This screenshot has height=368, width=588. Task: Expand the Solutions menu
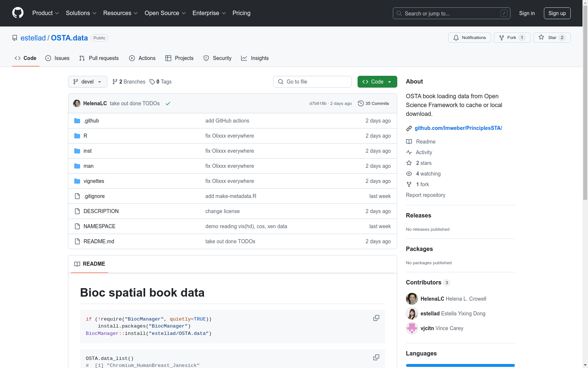click(81, 13)
